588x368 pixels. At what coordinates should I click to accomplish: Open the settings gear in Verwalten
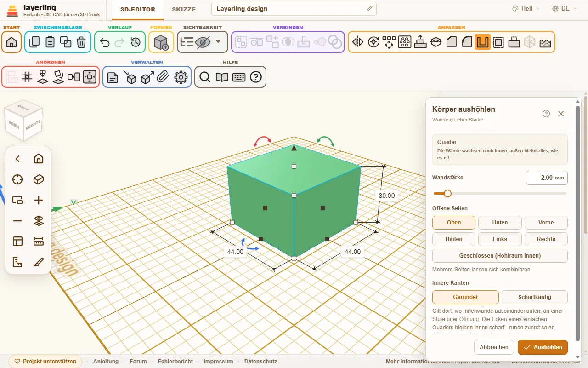181,77
